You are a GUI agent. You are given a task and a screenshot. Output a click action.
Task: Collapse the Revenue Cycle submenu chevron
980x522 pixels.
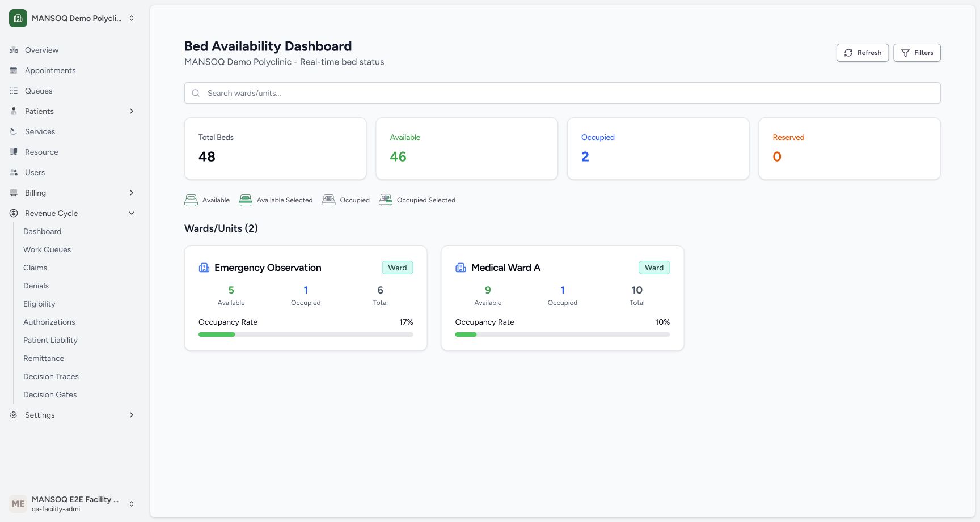coord(132,213)
